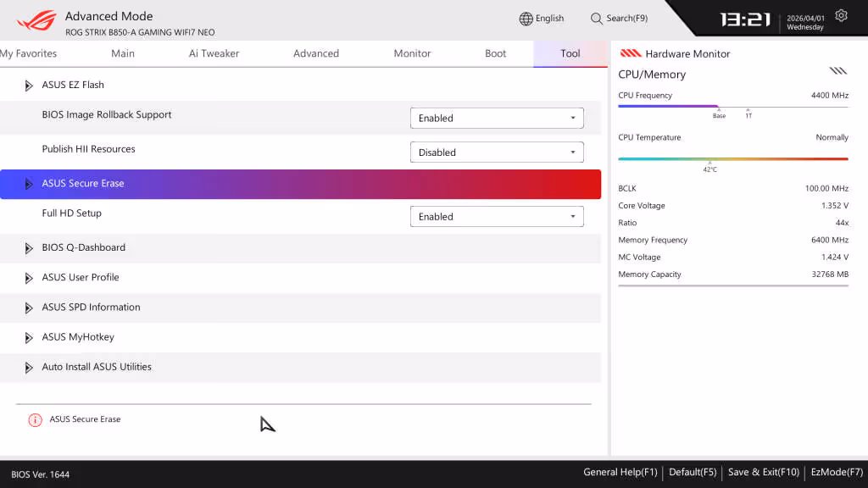Expand ASUS Secure Erase arrow
Image resolution: width=868 pixels, height=488 pixels.
click(28, 184)
